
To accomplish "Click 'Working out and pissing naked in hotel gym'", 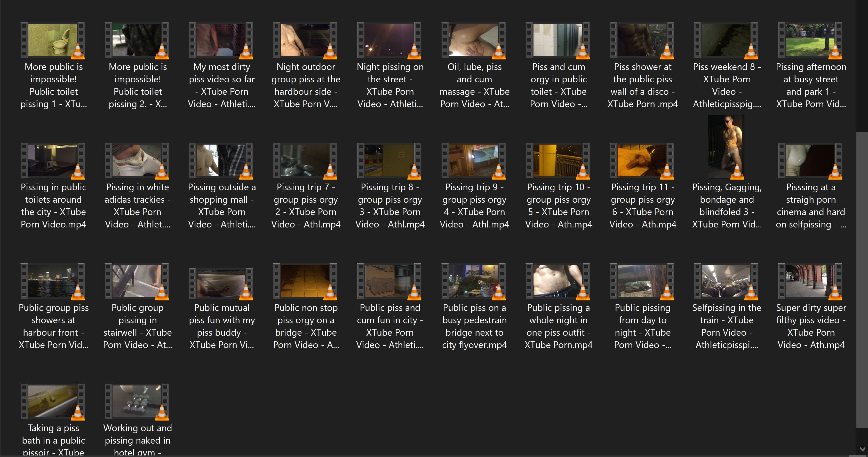I will pyautogui.click(x=138, y=420).
